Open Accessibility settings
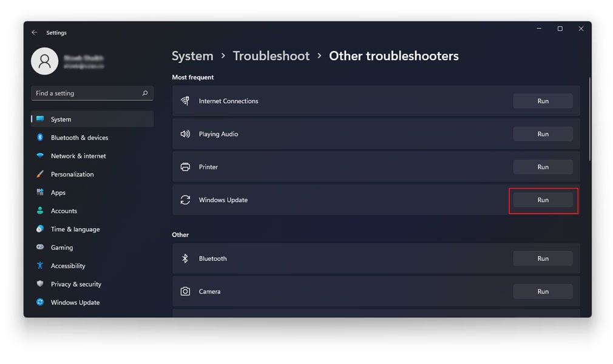The image size is (613, 364). click(x=92, y=266)
